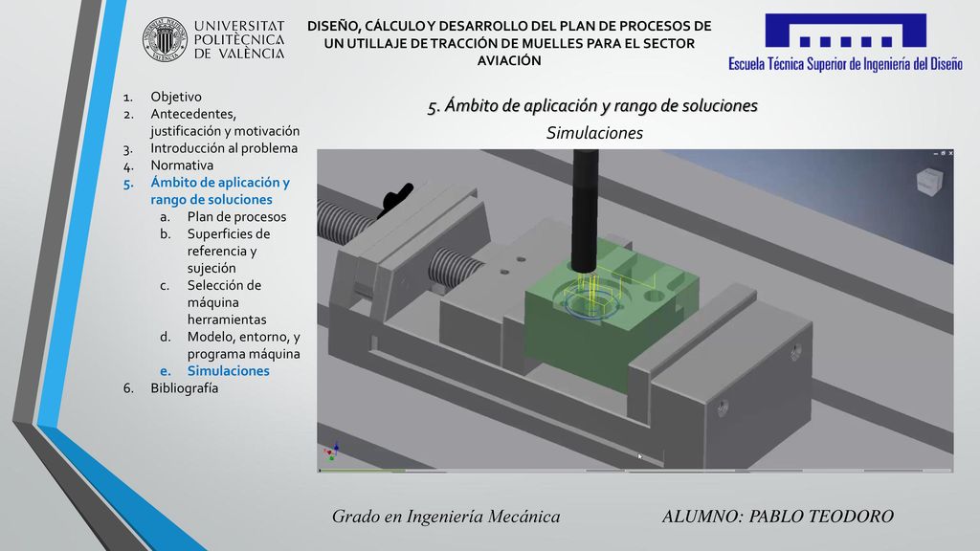Click the 'DISEÑO, CÁLCULO Y DESARROLLO DEL PLAN DE PROCESOS' slide title

509,43
